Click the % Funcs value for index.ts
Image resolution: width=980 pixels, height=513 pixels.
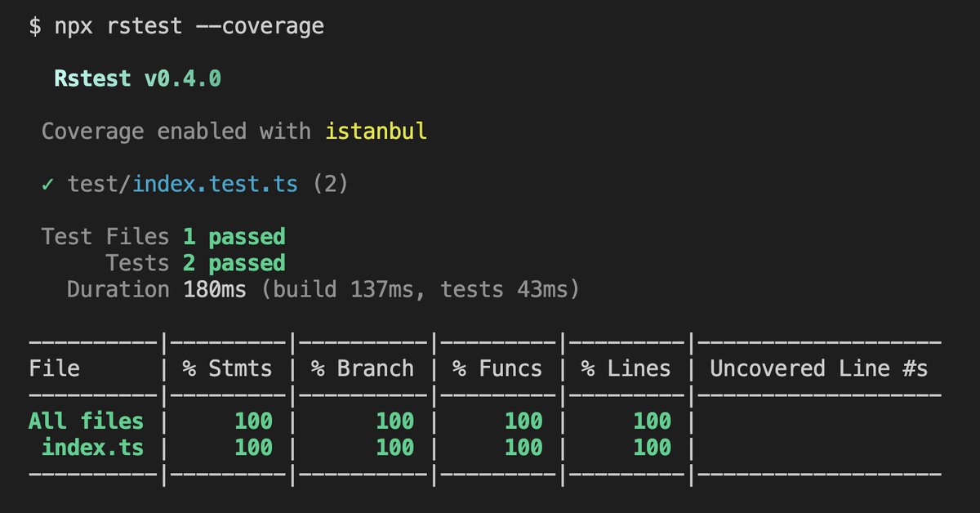[523, 447]
